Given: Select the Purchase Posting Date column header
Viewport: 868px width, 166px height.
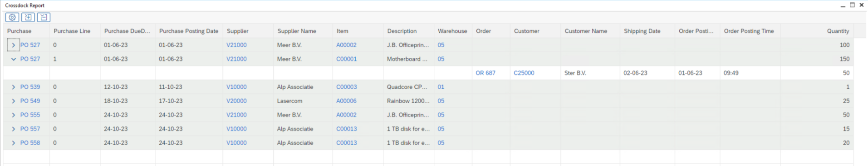Looking at the screenshot, I should [188, 31].
